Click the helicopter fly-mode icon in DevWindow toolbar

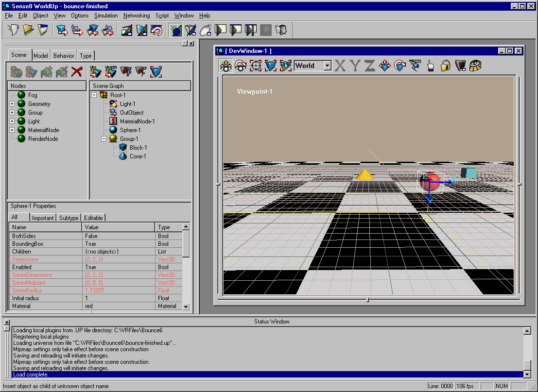click(x=415, y=66)
